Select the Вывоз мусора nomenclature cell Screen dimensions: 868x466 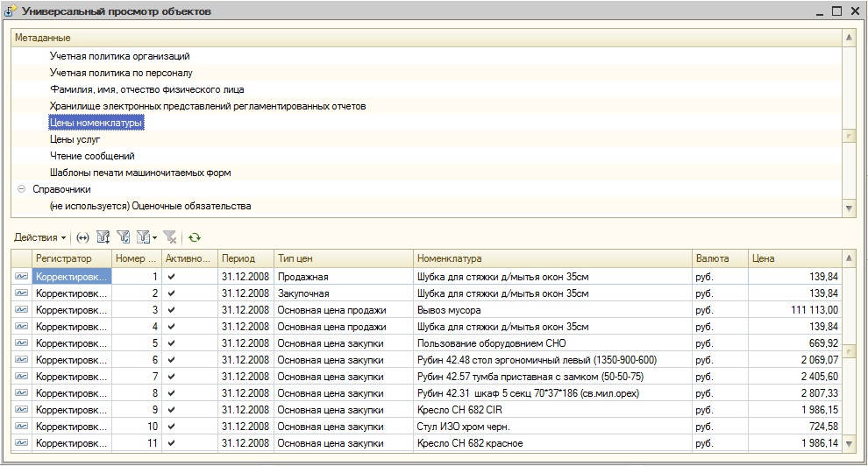click(449, 309)
